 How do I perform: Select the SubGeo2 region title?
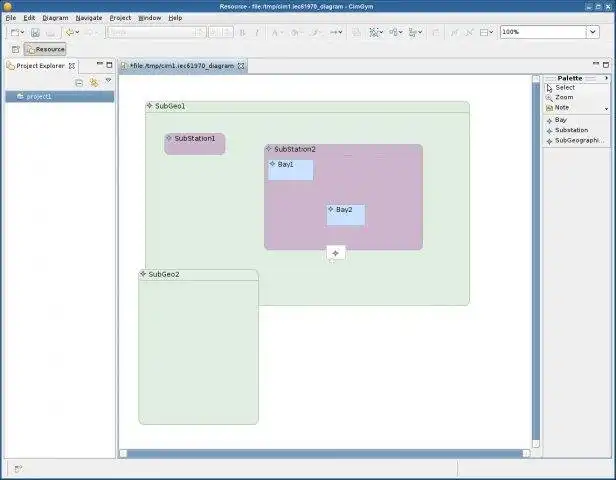tap(164, 275)
